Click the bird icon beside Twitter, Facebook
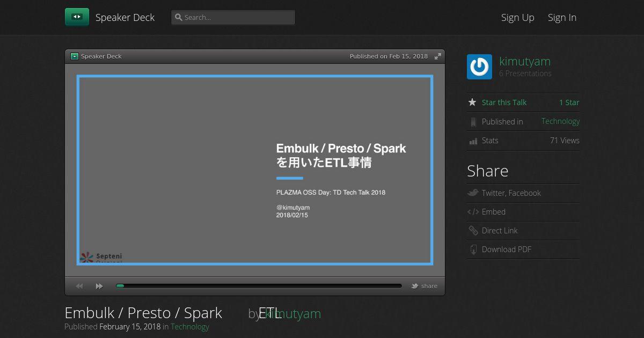644x338 pixels. click(473, 193)
